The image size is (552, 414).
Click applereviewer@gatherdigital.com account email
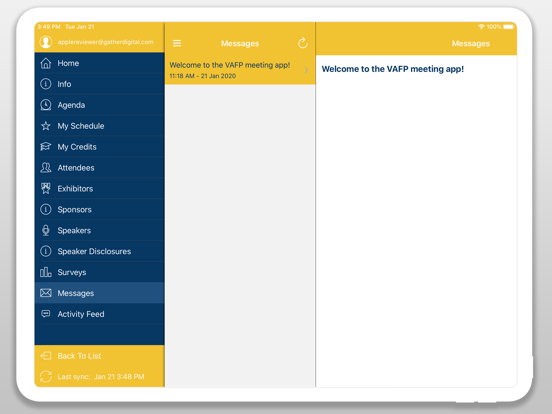coord(106,42)
